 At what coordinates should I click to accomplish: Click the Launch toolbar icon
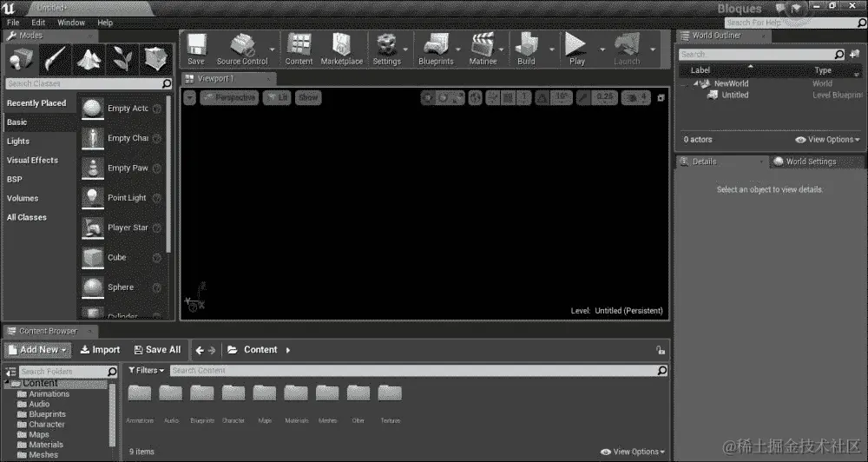tap(627, 49)
